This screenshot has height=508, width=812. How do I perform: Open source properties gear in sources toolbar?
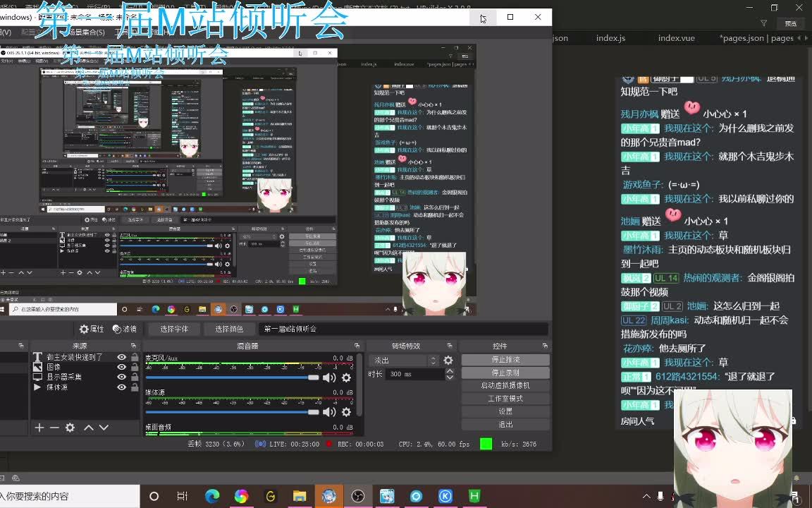coord(70,428)
